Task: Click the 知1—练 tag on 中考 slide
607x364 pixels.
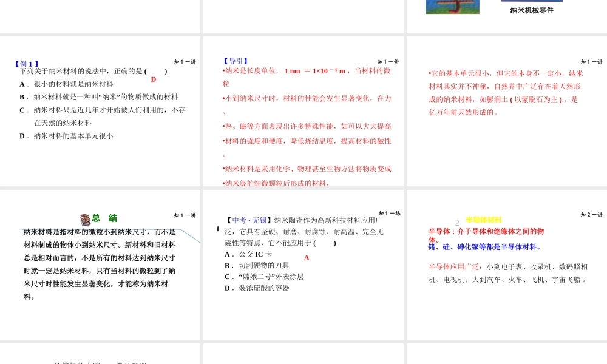Action: tap(389, 213)
